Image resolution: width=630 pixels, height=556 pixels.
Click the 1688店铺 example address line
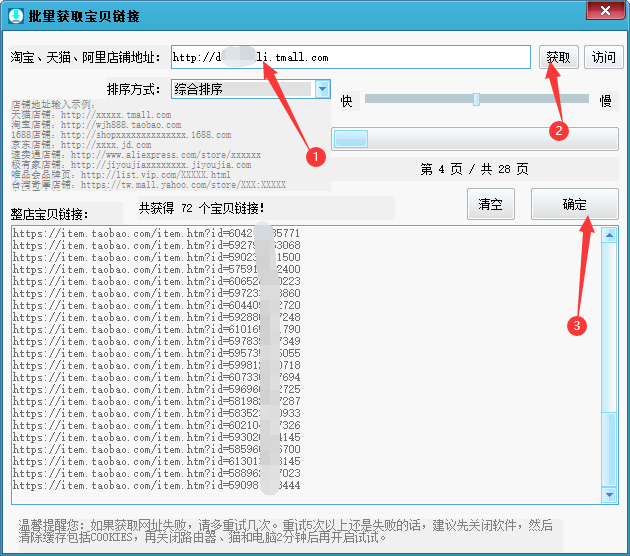[121, 135]
